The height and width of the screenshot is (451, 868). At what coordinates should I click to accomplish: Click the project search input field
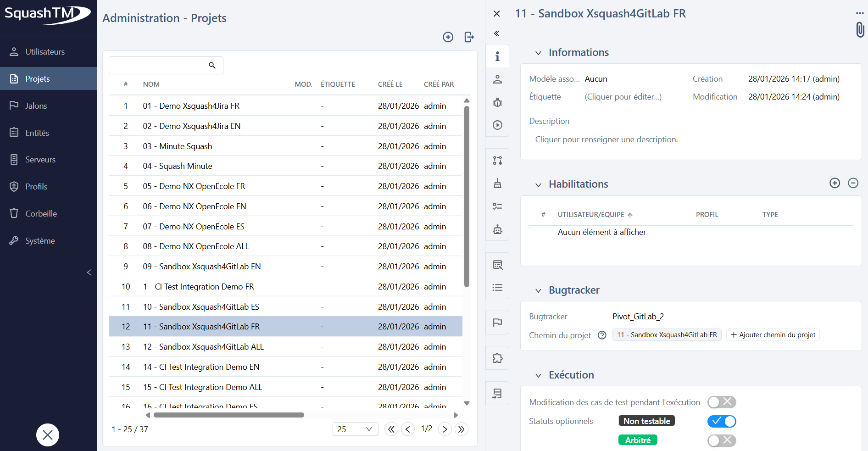coord(161,65)
